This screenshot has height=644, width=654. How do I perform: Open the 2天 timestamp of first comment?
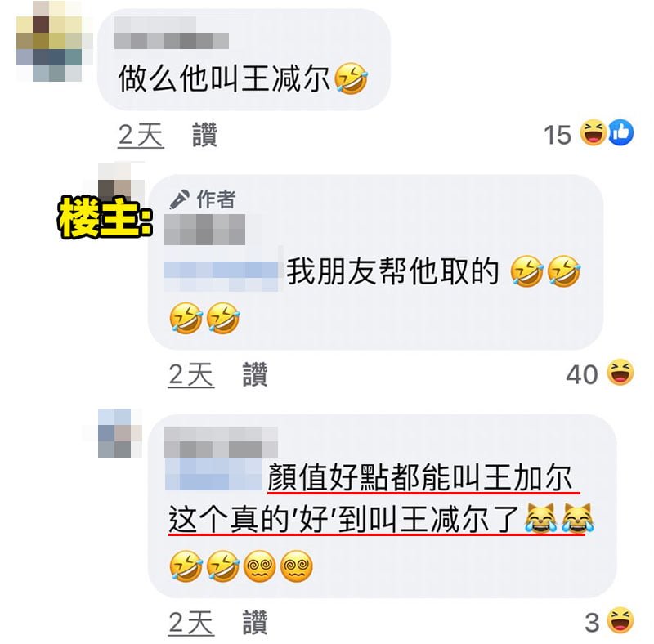(x=141, y=135)
